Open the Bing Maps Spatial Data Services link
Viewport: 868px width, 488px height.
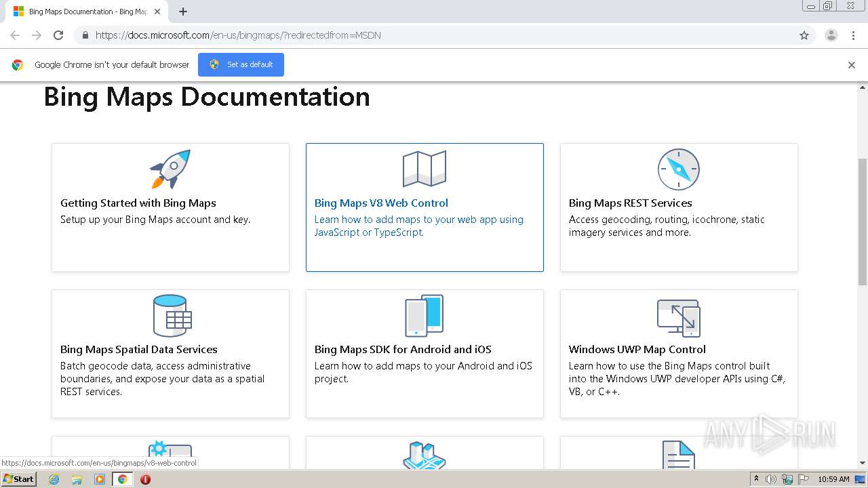point(139,349)
